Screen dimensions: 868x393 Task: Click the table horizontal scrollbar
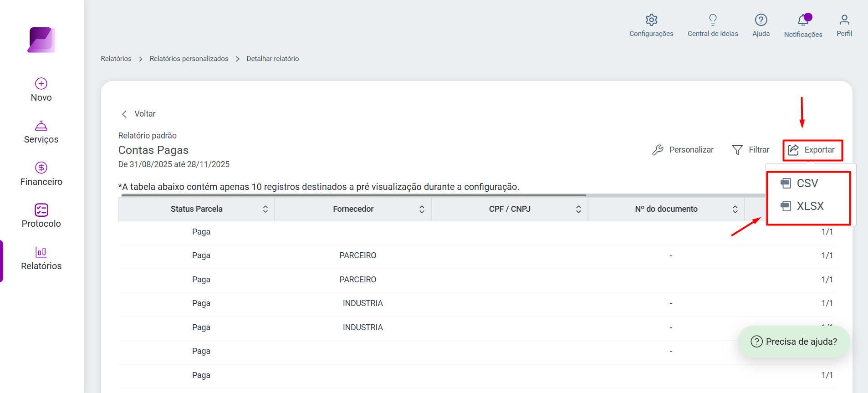[354, 195]
